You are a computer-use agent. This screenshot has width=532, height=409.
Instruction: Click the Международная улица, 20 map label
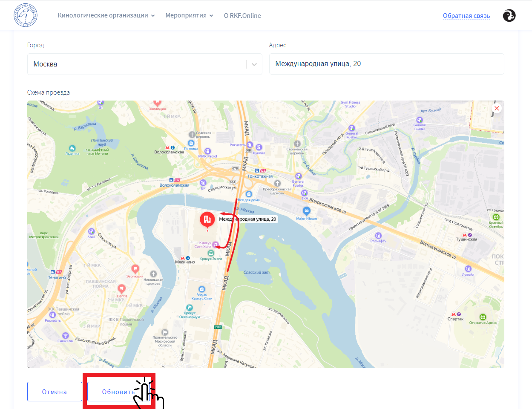[x=247, y=219]
